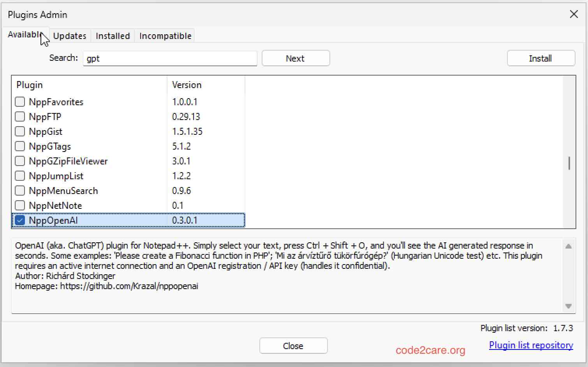Install the selected plugin
The width and height of the screenshot is (588, 367).
pyautogui.click(x=541, y=58)
